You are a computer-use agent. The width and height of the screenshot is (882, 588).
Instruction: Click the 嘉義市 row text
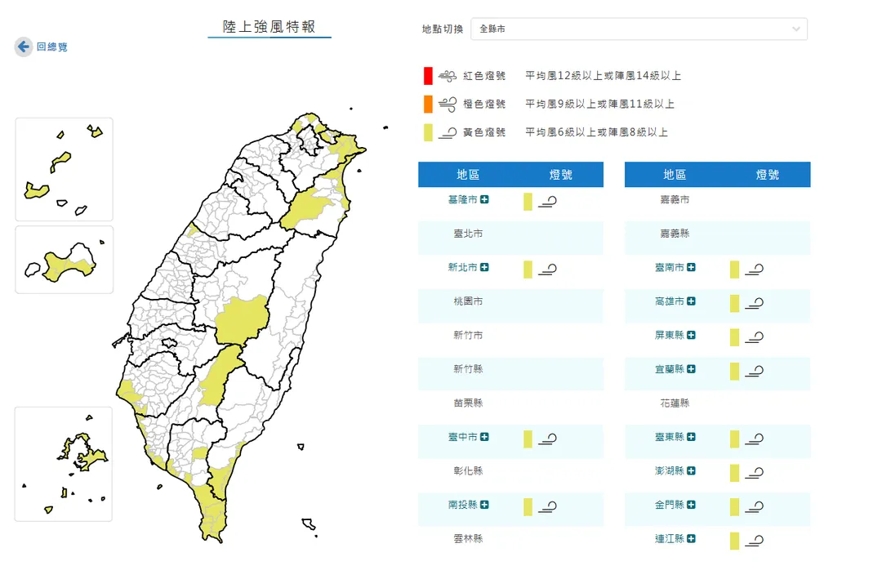(x=675, y=200)
